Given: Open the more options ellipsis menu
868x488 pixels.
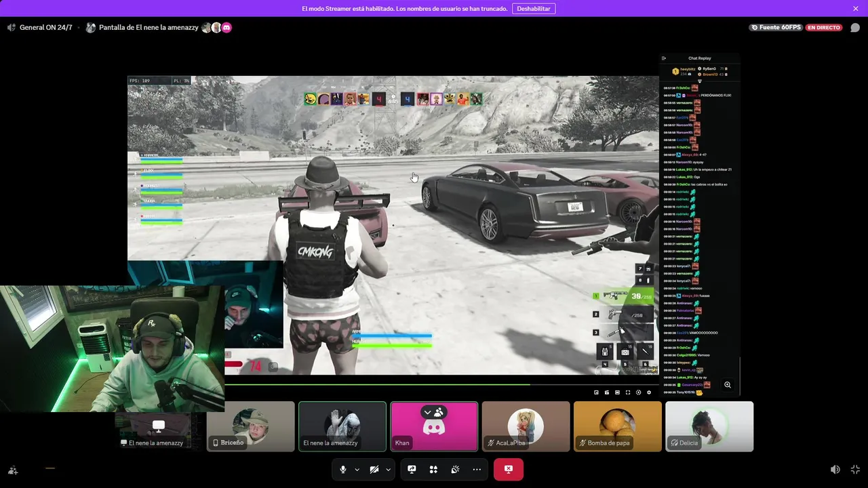Looking at the screenshot, I should [477, 469].
